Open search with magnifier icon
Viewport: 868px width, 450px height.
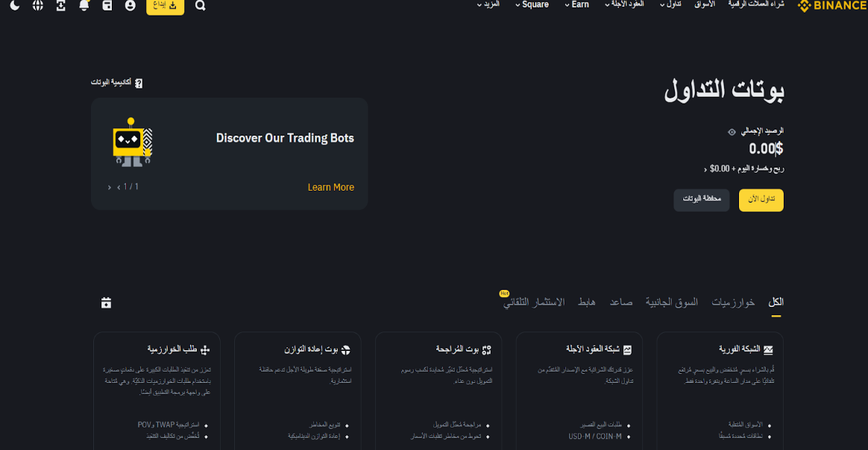point(201,5)
